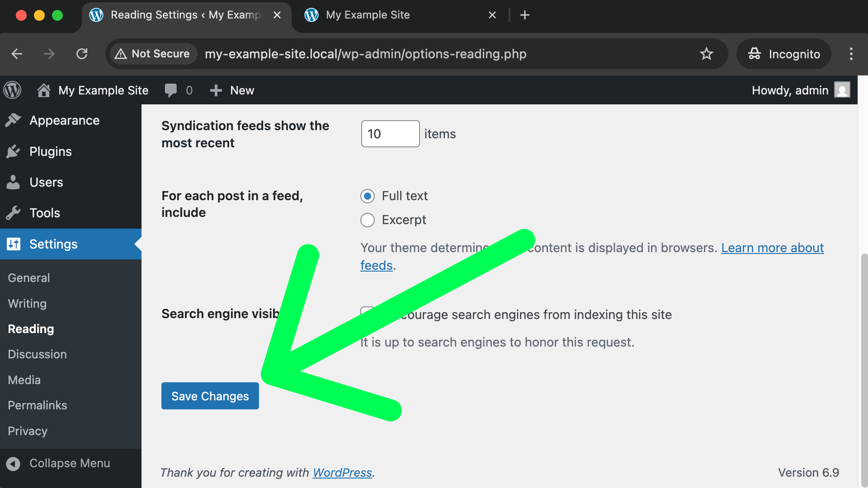
Task: Open Users from the sidebar
Action: [46, 182]
